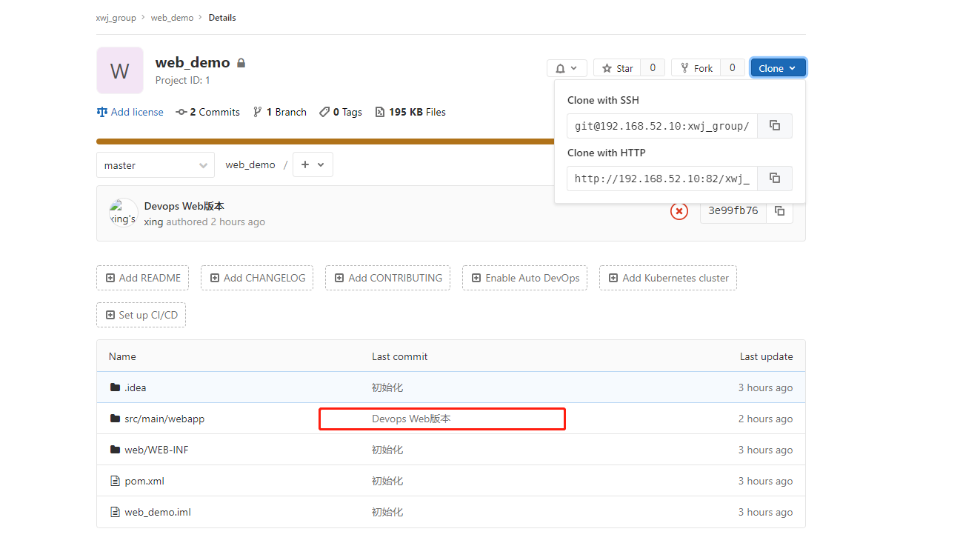Click xing's user avatar
This screenshot has width=980, height=546.
[123, 212]
